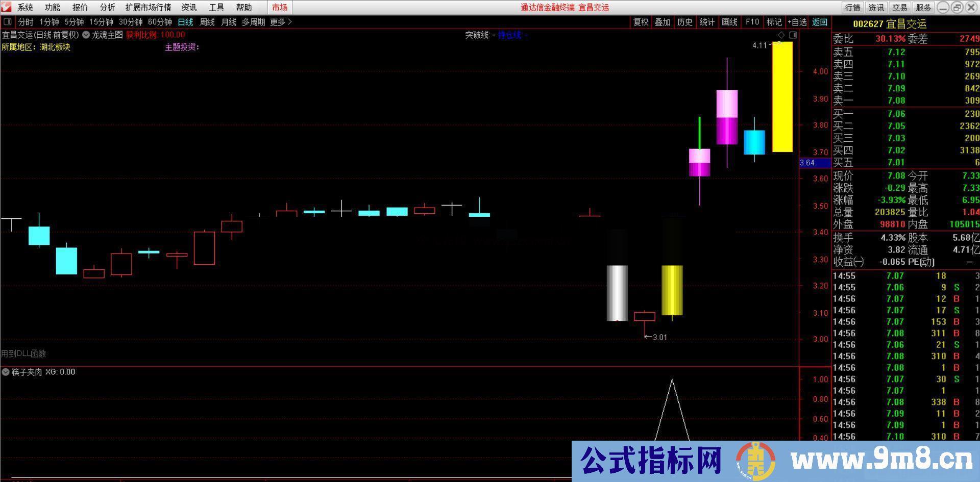Open the 统计 statistics tool

coord(707,22)
